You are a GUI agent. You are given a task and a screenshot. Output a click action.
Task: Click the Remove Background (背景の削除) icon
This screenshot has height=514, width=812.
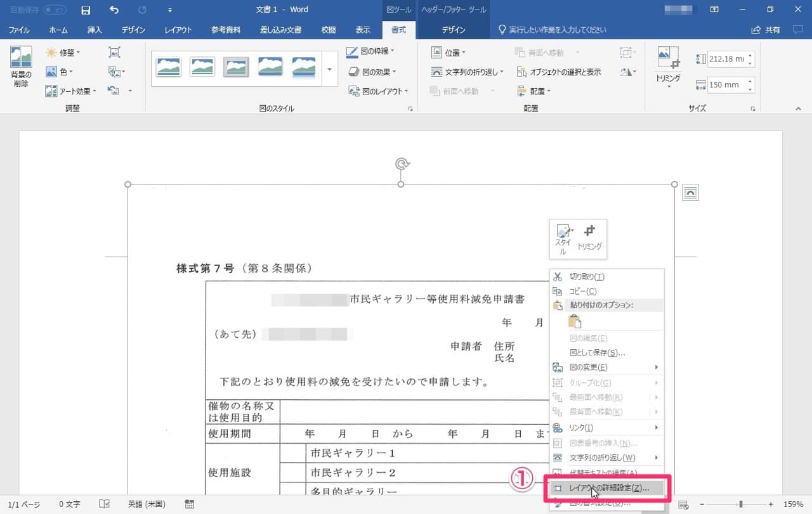click(x=21, y=67)
